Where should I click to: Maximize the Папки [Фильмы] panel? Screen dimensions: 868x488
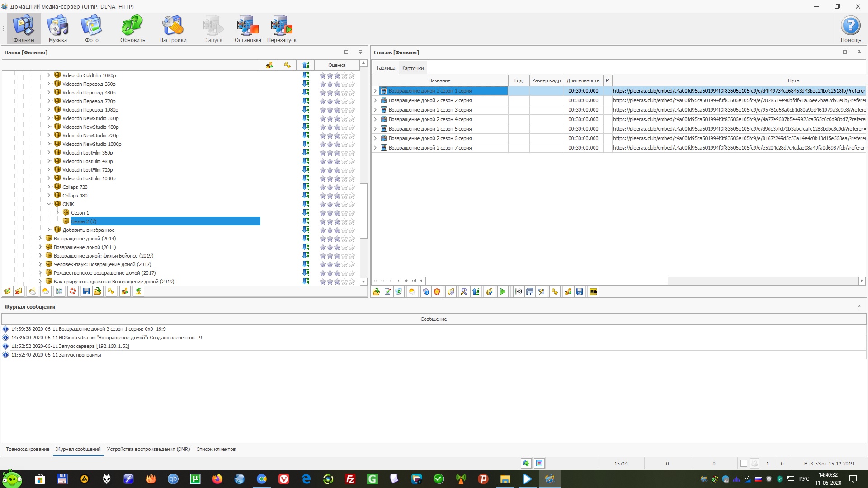pos(346,52)
